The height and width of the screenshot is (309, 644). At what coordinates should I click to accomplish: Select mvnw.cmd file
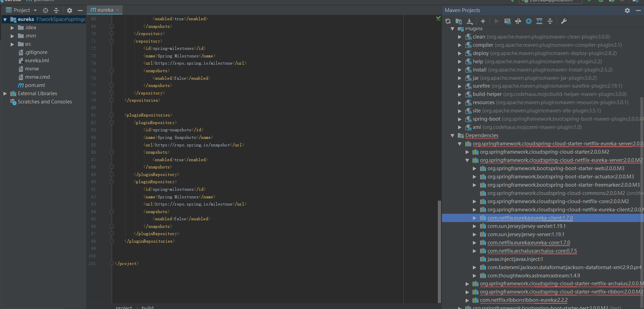[37, 77]
